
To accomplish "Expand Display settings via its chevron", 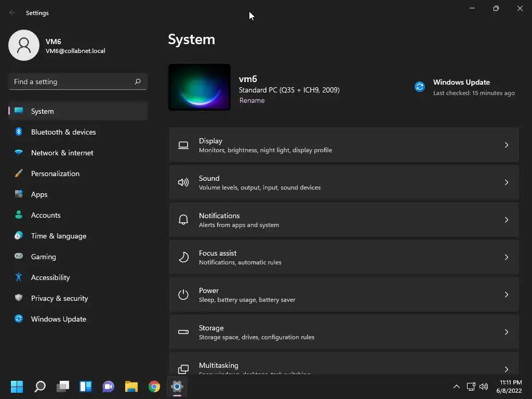I will click(506, 145).
